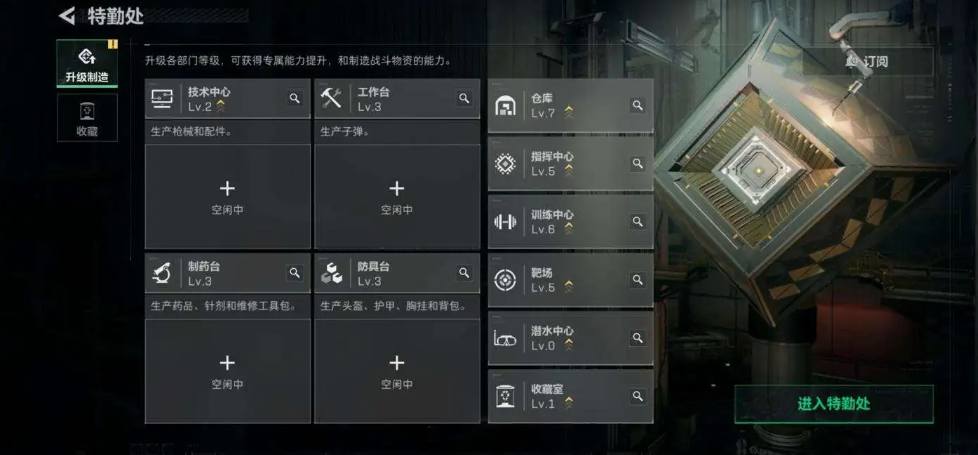978x455 pixels.
Task: Add production in idle 防具台 slot
Action: point(397,371)
